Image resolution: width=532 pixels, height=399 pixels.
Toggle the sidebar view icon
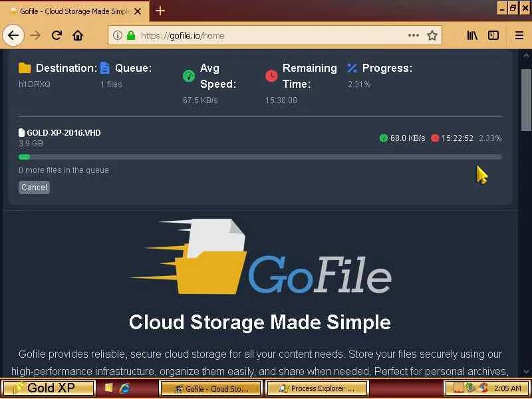493,35
